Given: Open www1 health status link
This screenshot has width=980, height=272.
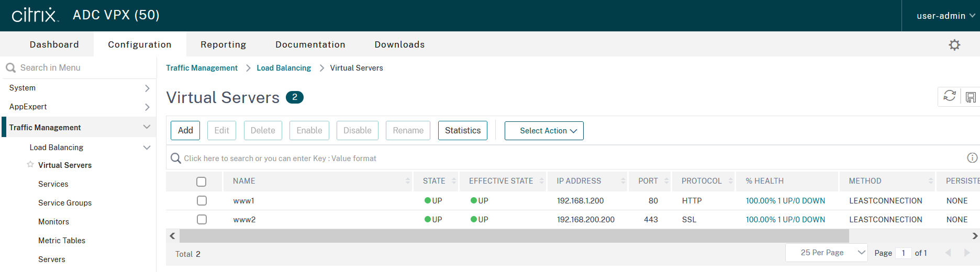Looking at the screenshot, I should [785, 201].
